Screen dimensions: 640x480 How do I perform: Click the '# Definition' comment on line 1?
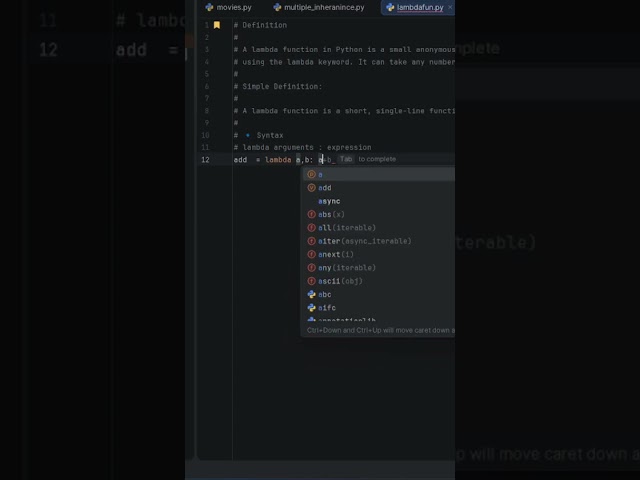pyautogui.click(x=260, y=25)
